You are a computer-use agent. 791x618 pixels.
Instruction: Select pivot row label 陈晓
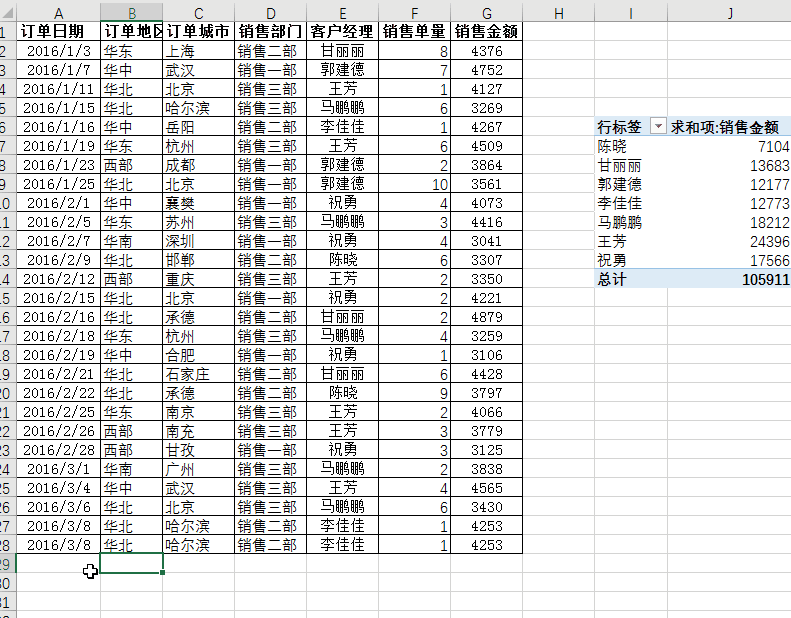click(x=631, y=146)
